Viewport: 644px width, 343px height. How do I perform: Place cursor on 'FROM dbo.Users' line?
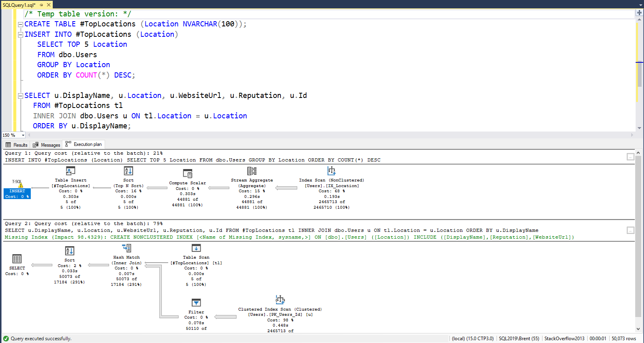tap(67, 55)
